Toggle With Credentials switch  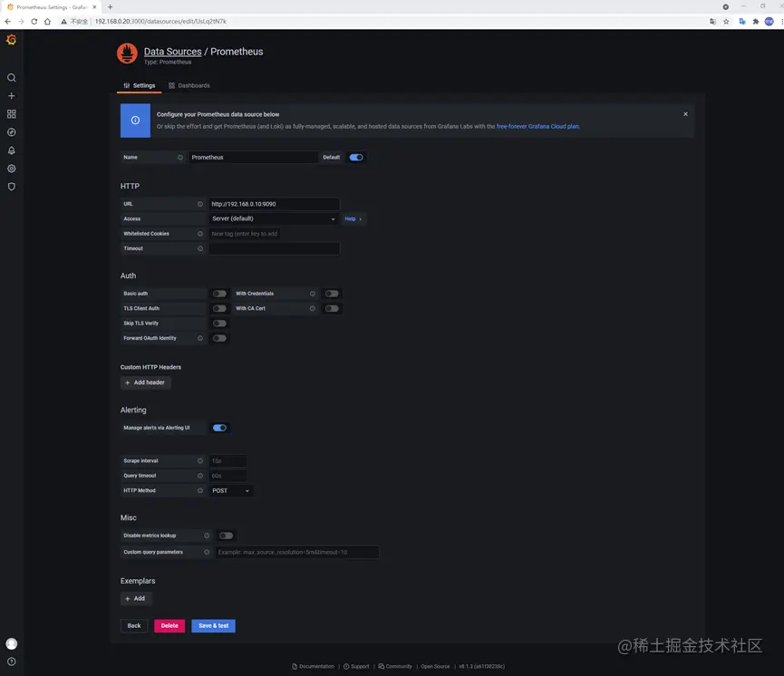pos(332,294)
